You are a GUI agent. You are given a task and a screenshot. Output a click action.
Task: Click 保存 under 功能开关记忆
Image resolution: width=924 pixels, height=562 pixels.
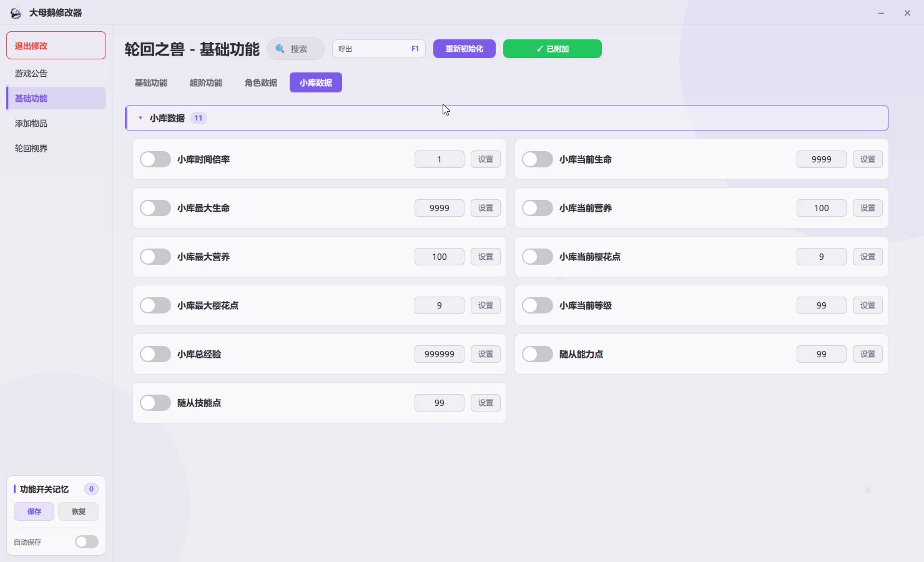tap(34, 511)
